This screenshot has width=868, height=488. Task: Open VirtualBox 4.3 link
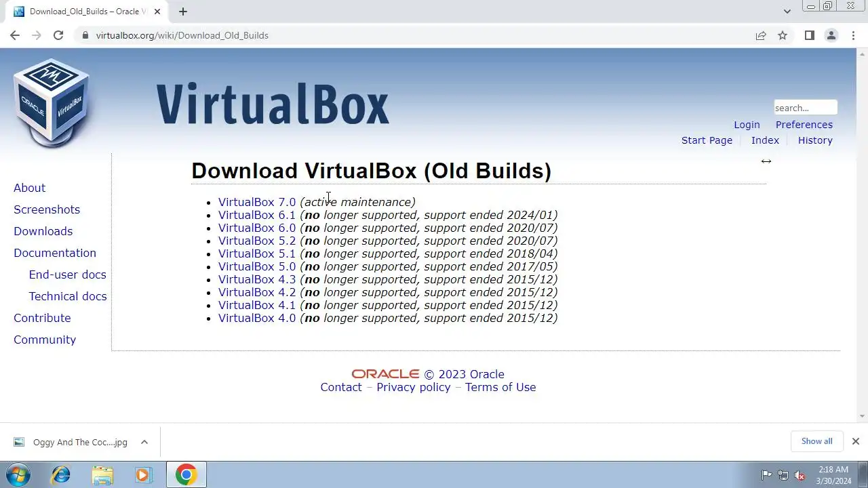coord(257,279)
